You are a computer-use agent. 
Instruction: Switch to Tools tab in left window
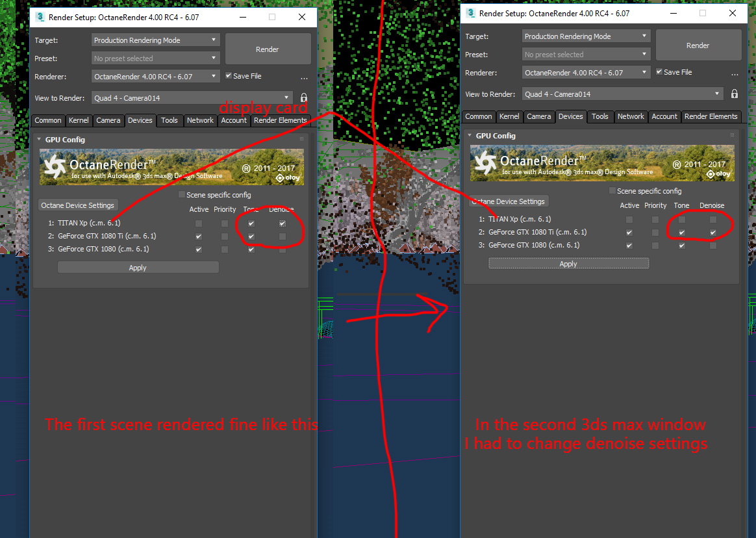(x=170, y=121)
